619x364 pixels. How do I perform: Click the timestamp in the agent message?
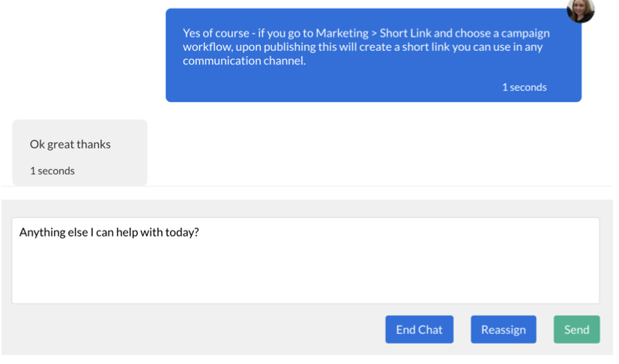[x=524, y=88]
